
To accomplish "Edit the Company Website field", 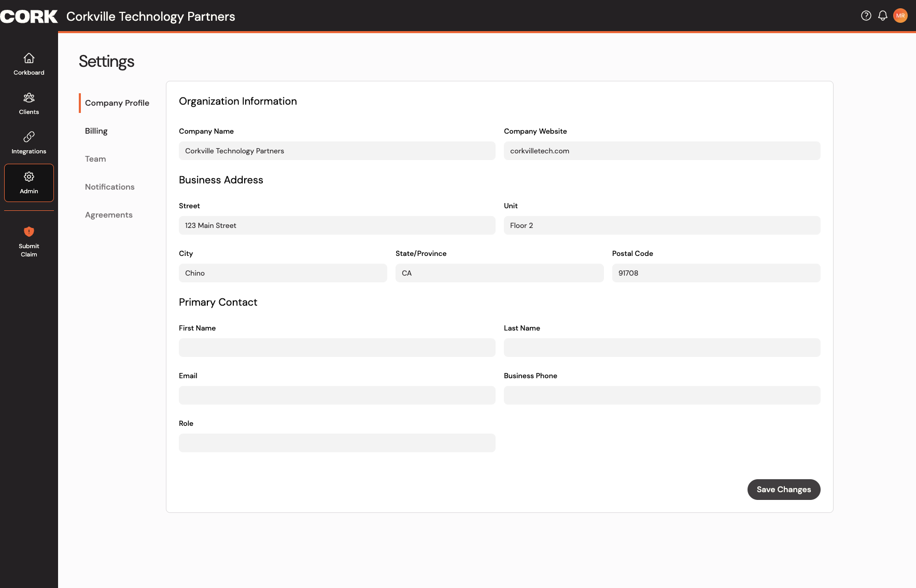I will coord(662,151).
